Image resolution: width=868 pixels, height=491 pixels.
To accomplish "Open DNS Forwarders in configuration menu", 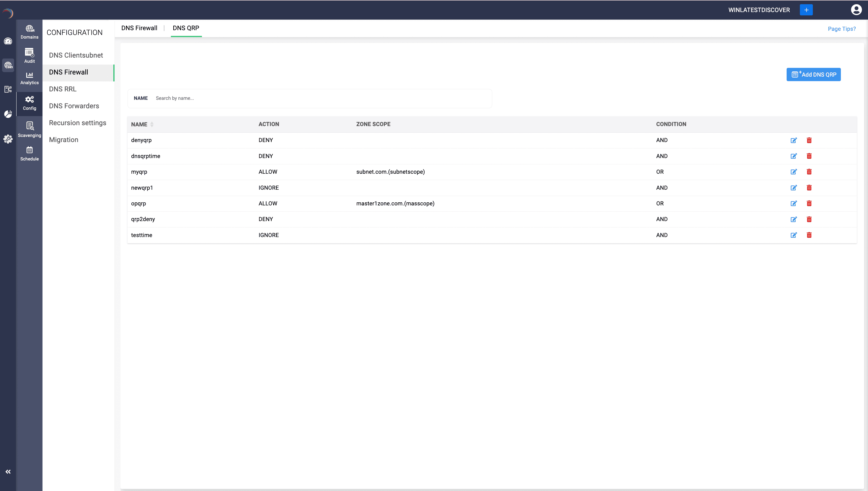I will click(x=74, y=106).
